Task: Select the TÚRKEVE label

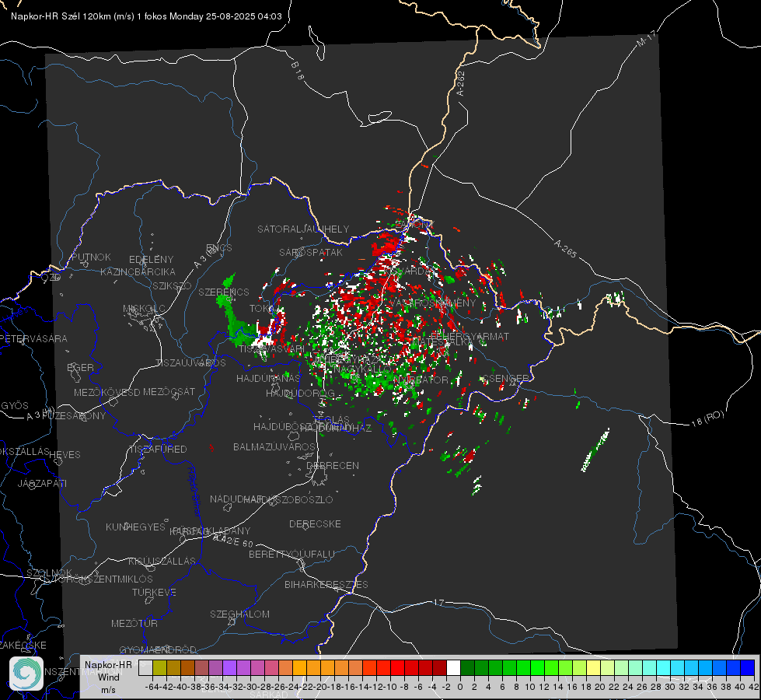Action: tap(155, 592)
